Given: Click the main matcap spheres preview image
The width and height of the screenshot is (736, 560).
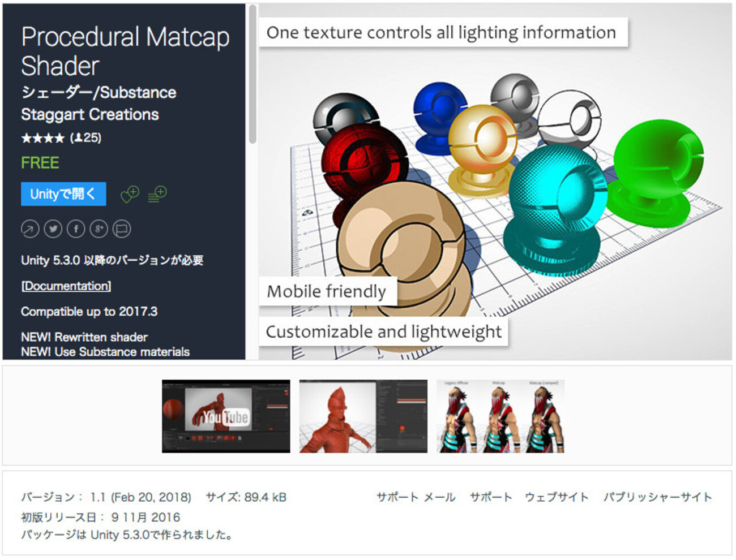Looking at the screenshot, I should tap(495, 182).
